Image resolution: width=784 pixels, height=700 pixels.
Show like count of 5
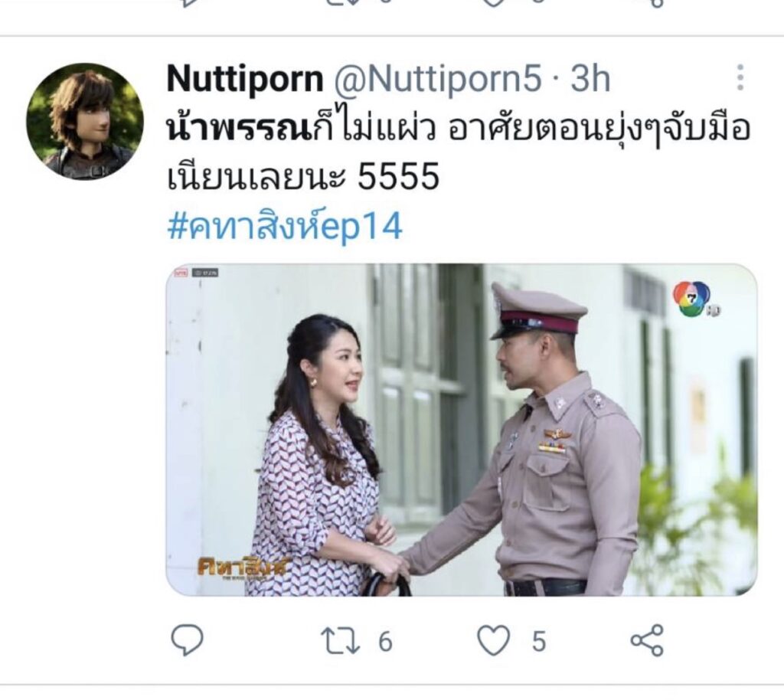(x=538, y=642)
